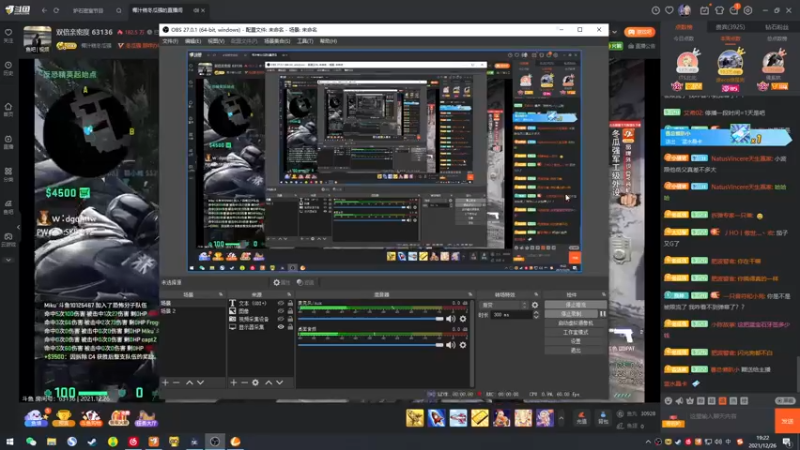Adjust the 桌面音频 volume slider
Viewport: 800px width, 450px height.
370,345
